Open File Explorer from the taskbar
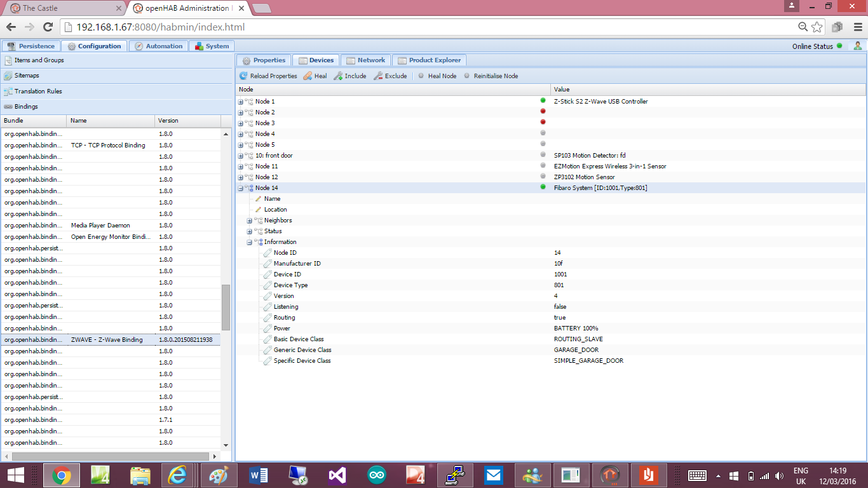 coord(139,475)
